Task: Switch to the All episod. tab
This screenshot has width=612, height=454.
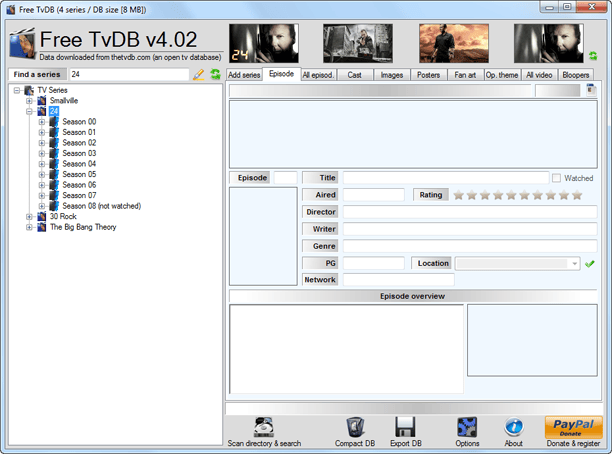Action: click(318, 75)
